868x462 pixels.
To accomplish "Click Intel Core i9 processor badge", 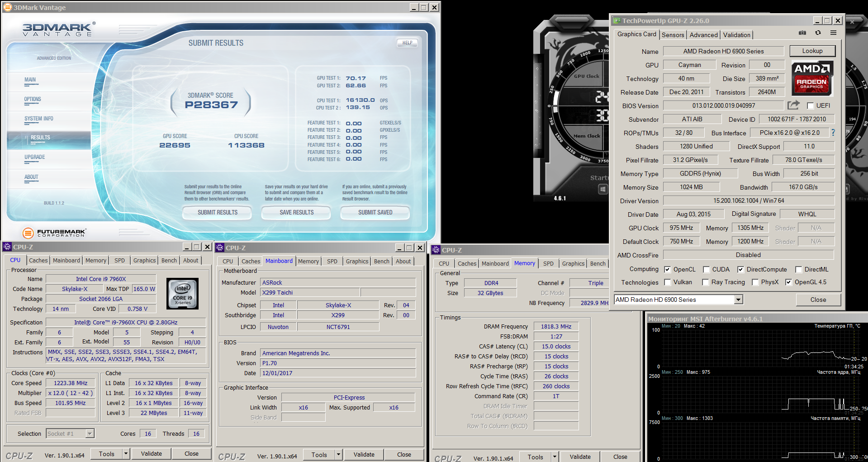I will point(182,294).
